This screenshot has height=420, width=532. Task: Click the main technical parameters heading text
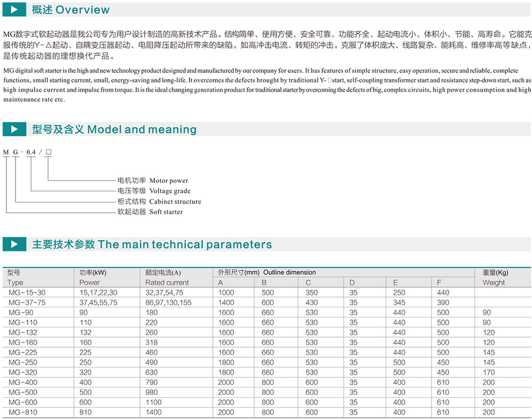pyautogui.click(x=152, y=245)
